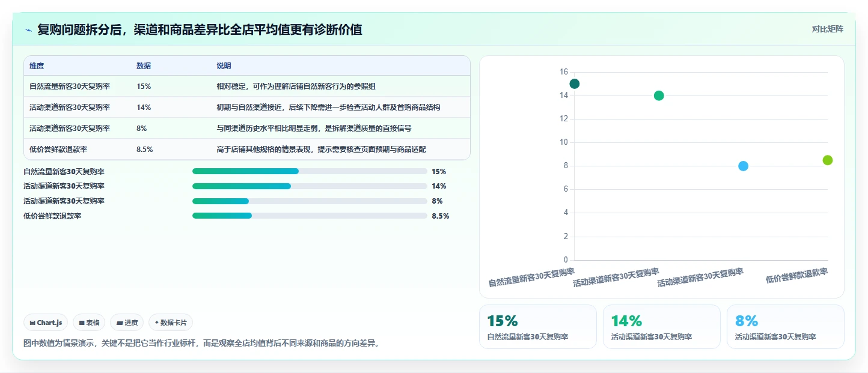The width and height of the screenshot is (868, 373).
Task: Click description starting with 与同渠道历史水平相比
Action: (x=314, y=129)
